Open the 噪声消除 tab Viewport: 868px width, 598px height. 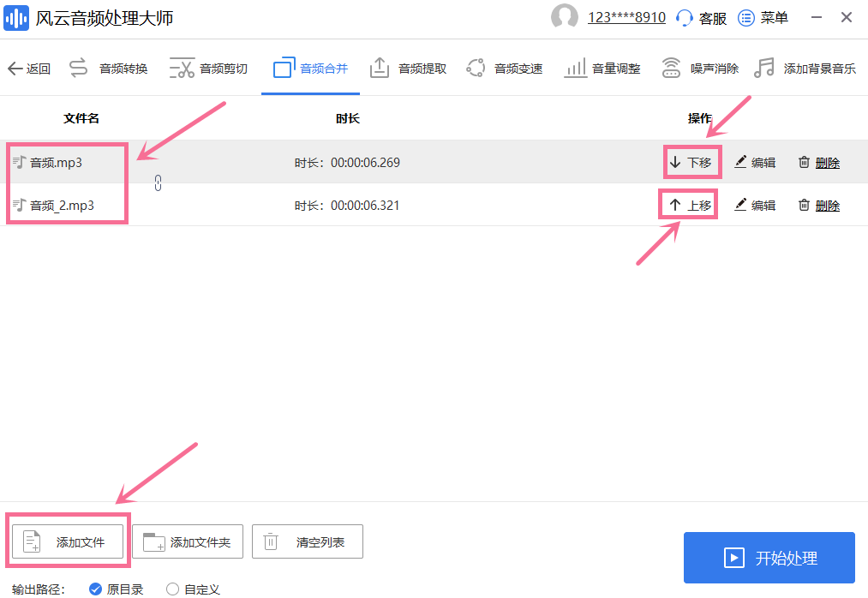[700, 69]
